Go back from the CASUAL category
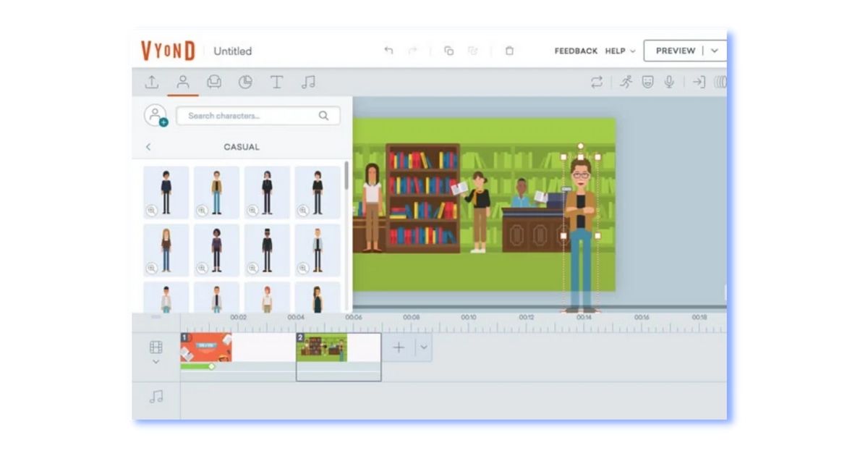The width and height of the screenshot is (868, 456). pos(148,147)
